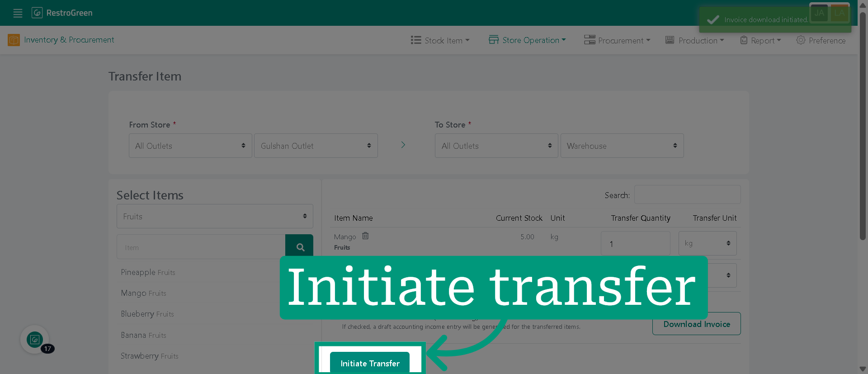The image size is (868, 374).
Task: Open the Stock Item menu
Action: [440, 40]
